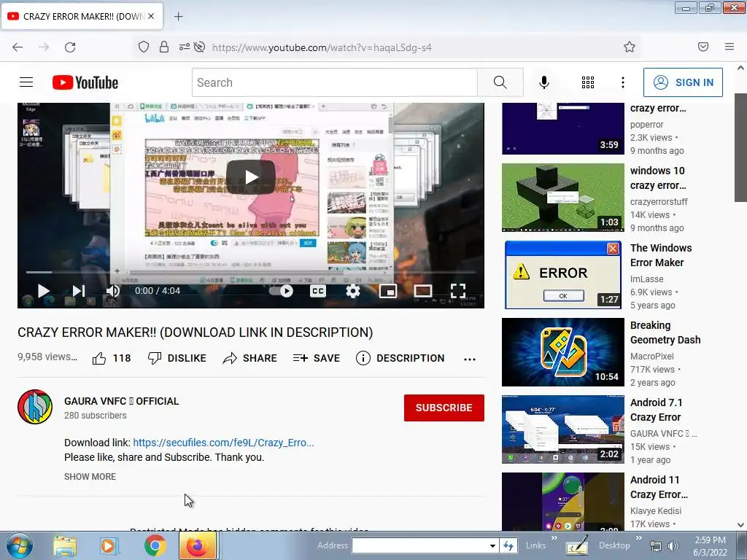
Task: Mute the video volume
Action: pyautogui.click(x=113, y=290)
